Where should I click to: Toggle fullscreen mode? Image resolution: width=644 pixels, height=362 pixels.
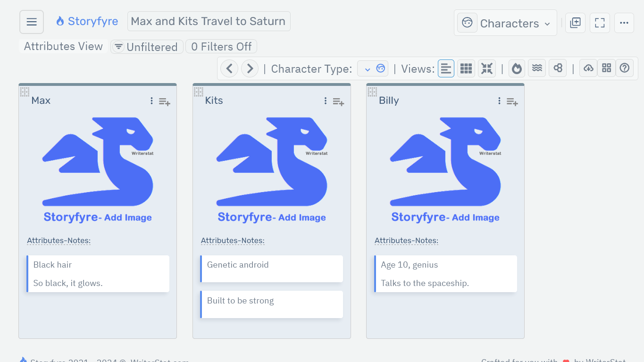[x=600, y=23]
